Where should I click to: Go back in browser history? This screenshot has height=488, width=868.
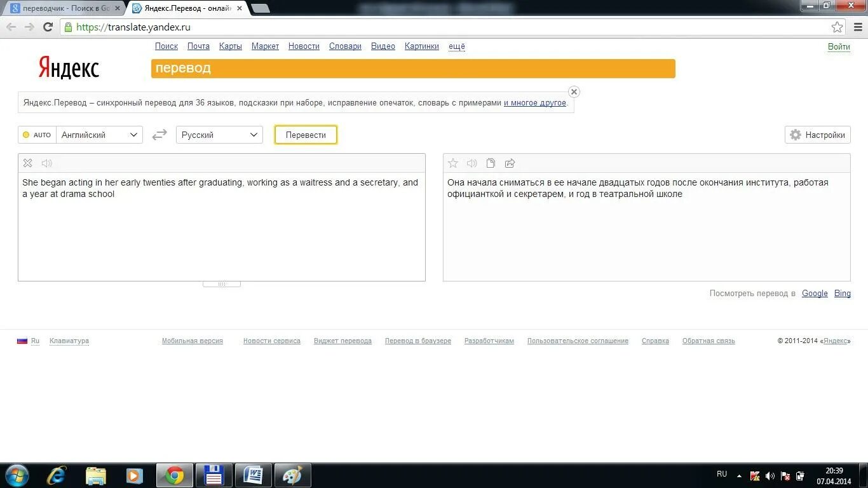pyautogui.click(x=11, y=27)
